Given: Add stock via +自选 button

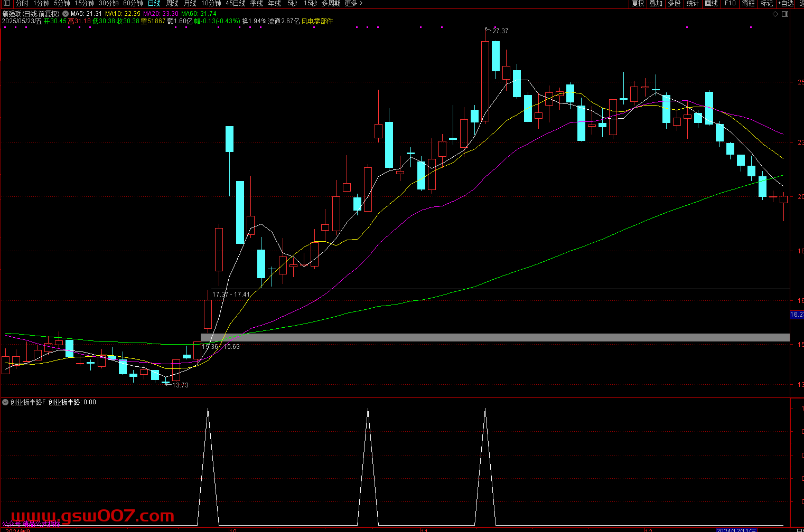Looking at the screenshot, I should tap(786, 3).
